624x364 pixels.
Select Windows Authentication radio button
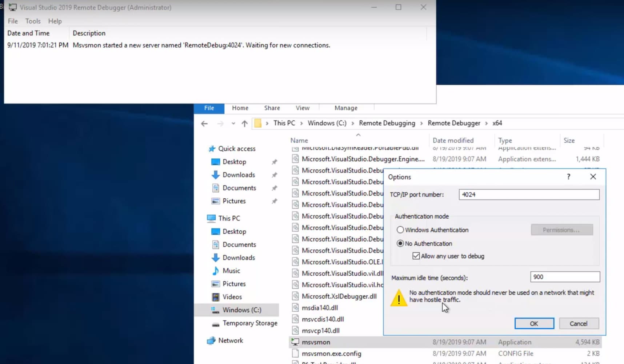click(400, 230)
